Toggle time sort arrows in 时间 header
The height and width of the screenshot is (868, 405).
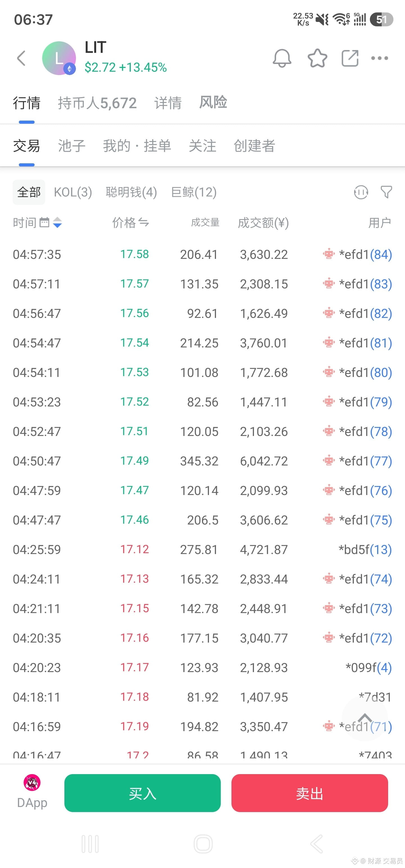tap(57, 222)
